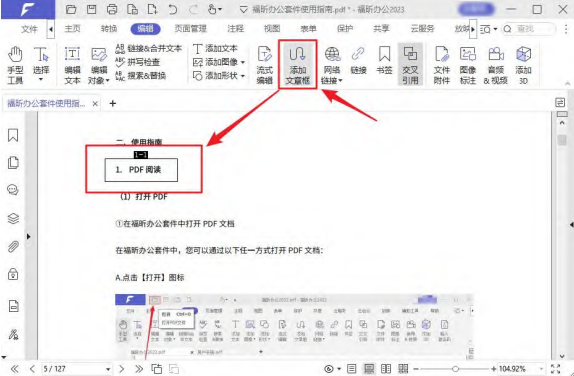The image size is (574, 376).
Task: Click zoom in plus button
Action: (x=493, y=369)
